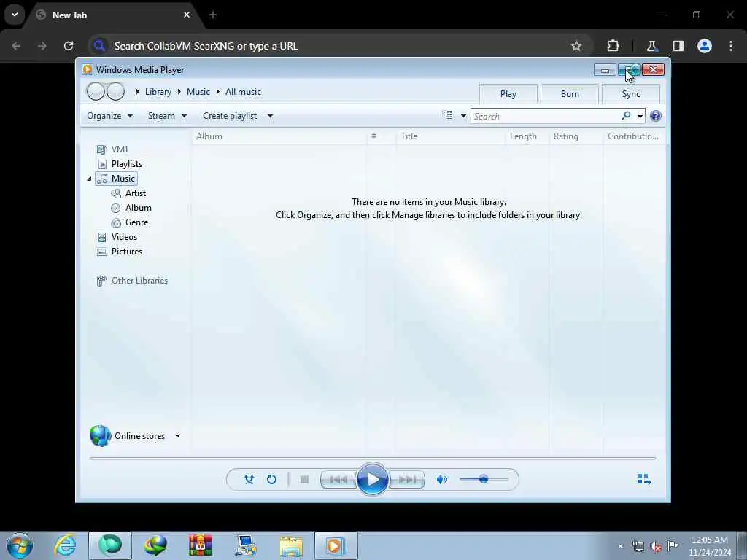Click Windows Media Player taskbar icon

[336, 545]
